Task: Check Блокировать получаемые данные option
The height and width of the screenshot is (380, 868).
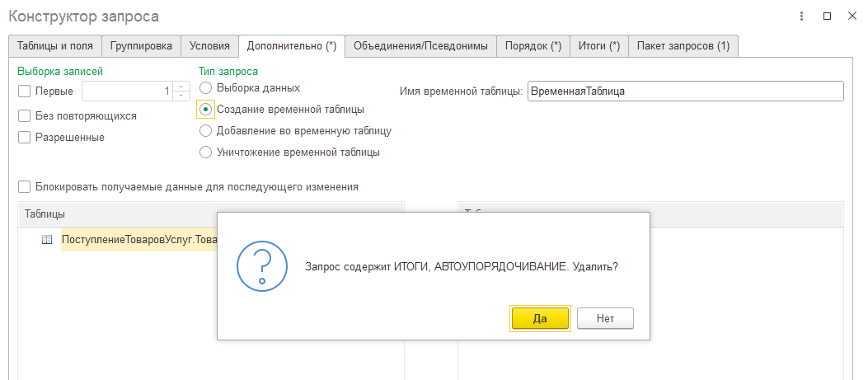Action: [25, 187]
